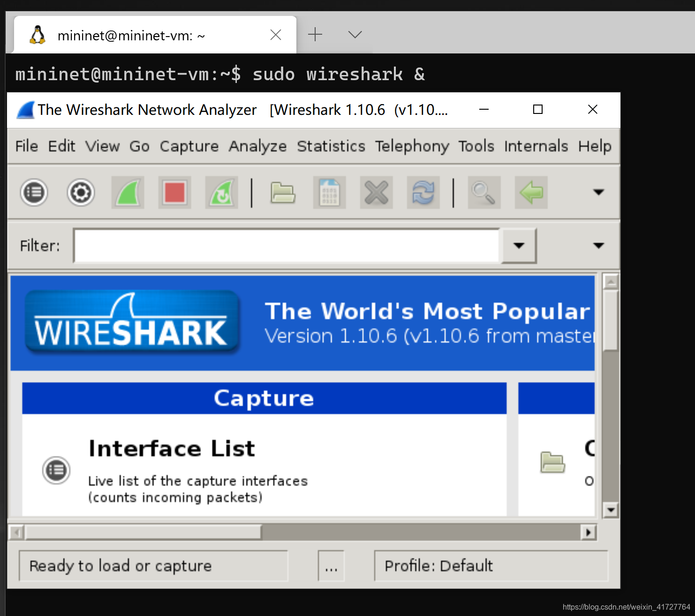Click the vertical scrollbar up arrow
Image resolution: width=695 pixels, height=616 pixels.
(x=611, y=282)
